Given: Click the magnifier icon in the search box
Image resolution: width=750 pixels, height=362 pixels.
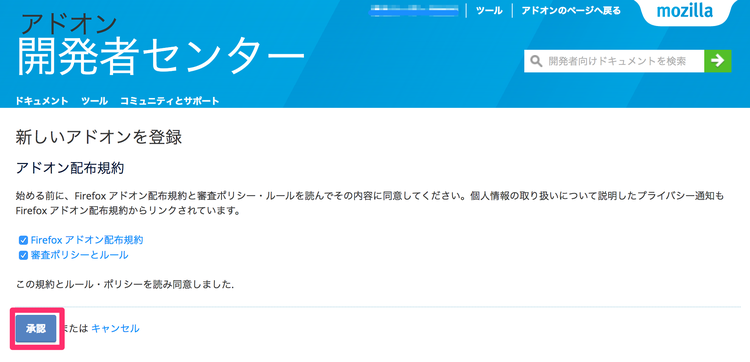Looking at the screenshot, I should pos(537,61).
